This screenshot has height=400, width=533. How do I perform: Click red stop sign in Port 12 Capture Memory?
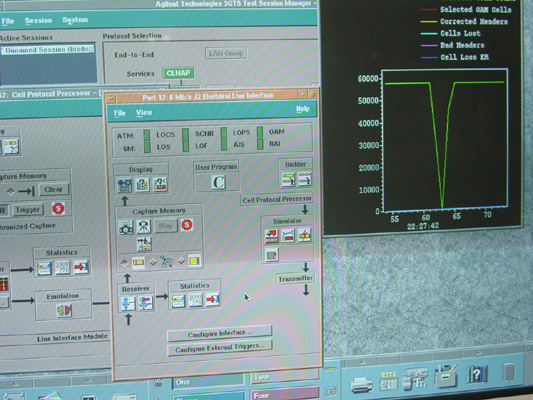(x=187, y=225)
